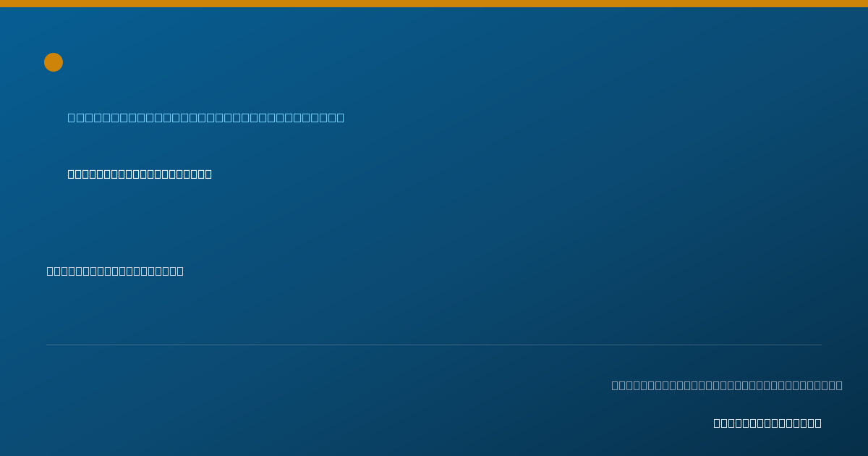Viewport: 868px width, 456px height.
Task: Click the orange circle icon
Action: click(54, 62)
